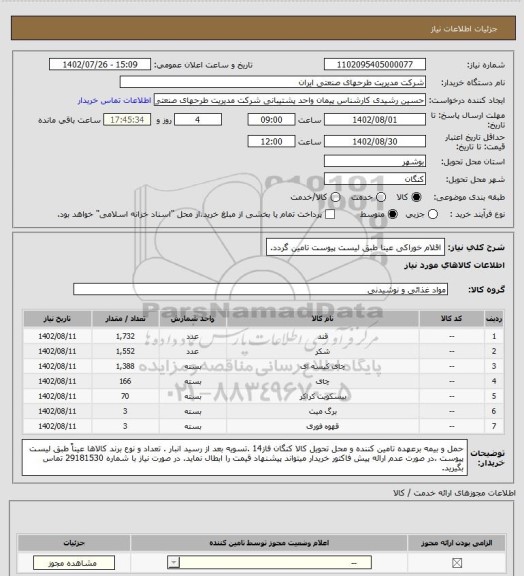
Task: Click the تعداد / مقدار column header
Action: (x=125, y=318)
